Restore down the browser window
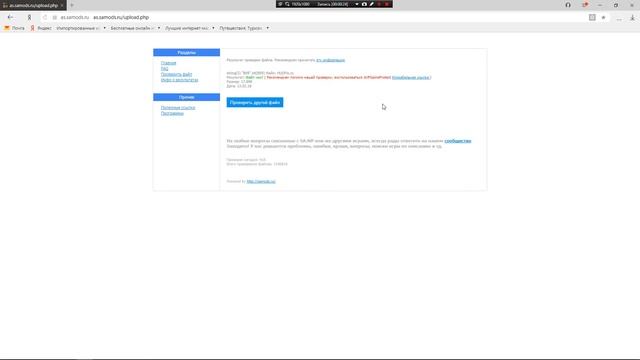The image size is (640, 360). pos(616,5)
